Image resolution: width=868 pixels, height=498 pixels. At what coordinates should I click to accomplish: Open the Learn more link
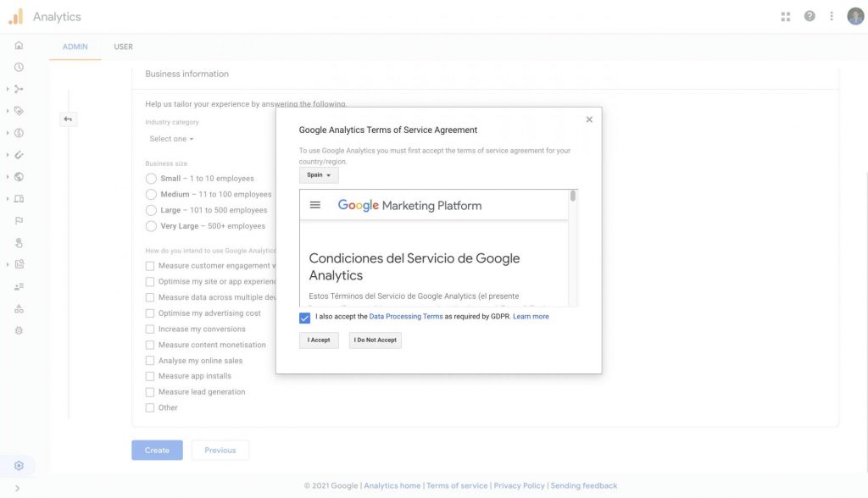click(x=531, y=317)
